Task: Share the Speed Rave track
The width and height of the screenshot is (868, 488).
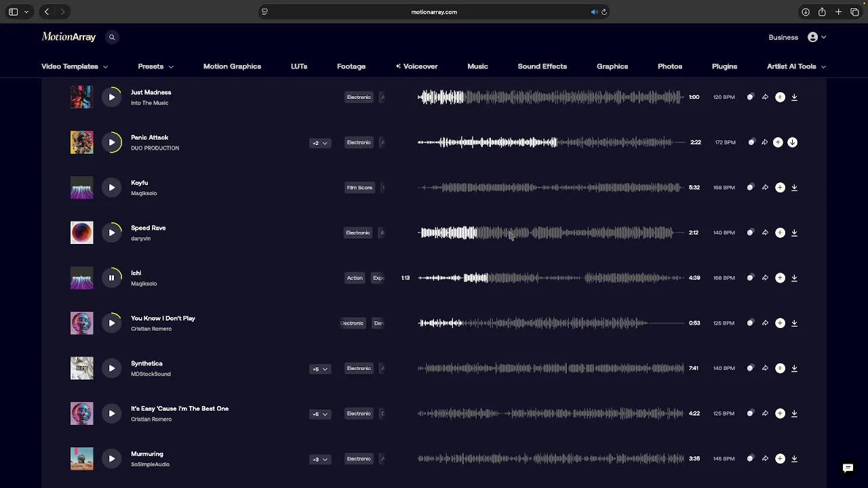Action: coord(765,232)
